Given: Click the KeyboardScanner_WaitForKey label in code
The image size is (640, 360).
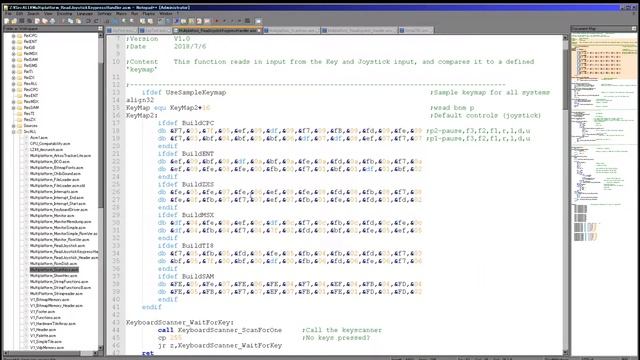Looking at the screenshot, I should 180,322.
